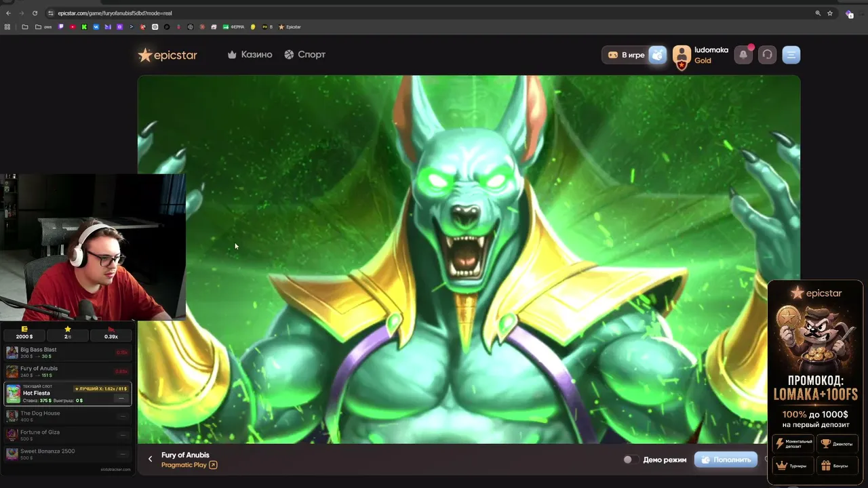Click the Big Bass Blast thumbnail
The height and width of the screenshot is (488, 868).
pyautogui.click(x=12, y=352)
